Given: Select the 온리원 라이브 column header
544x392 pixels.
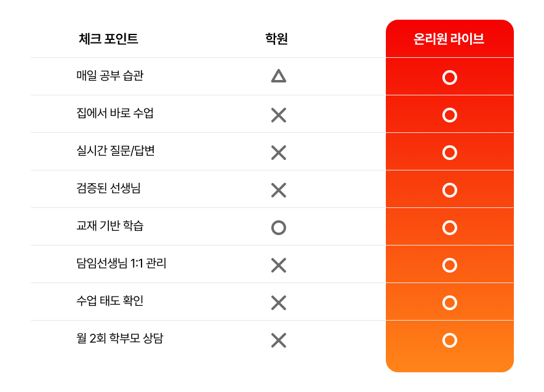Looking at the screenshot, I should [449, 39].
